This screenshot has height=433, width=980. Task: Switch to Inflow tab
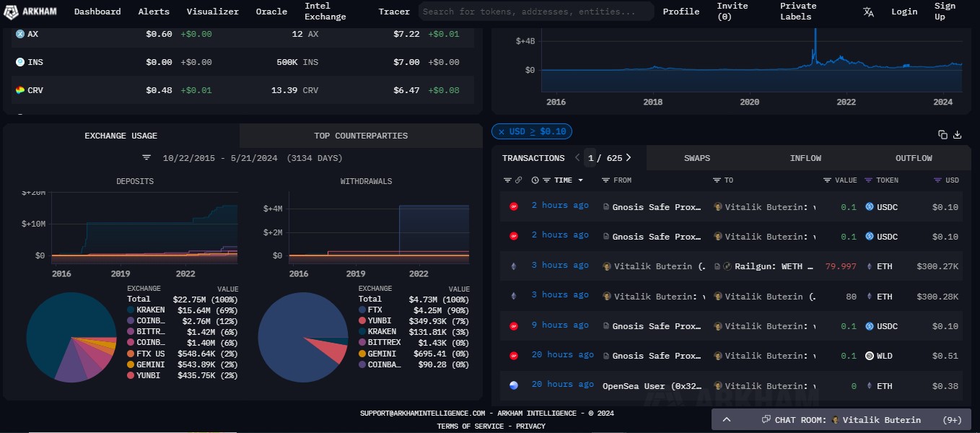coord(805,158)
